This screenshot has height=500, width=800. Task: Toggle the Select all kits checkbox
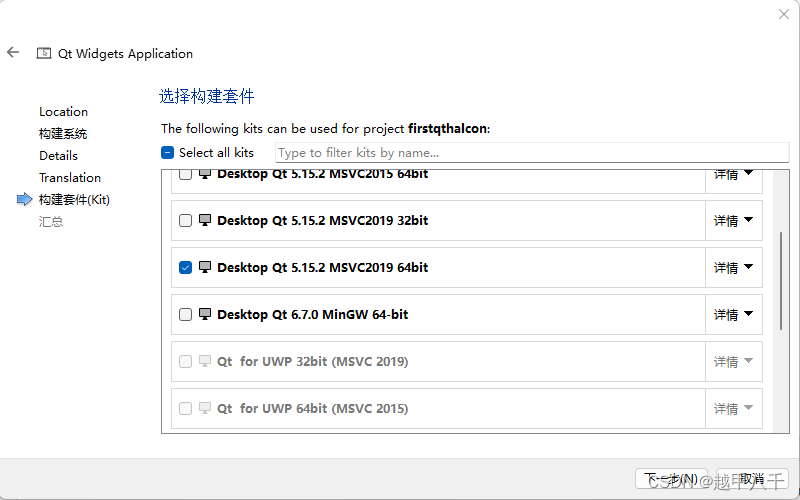[x=167, y=153]
